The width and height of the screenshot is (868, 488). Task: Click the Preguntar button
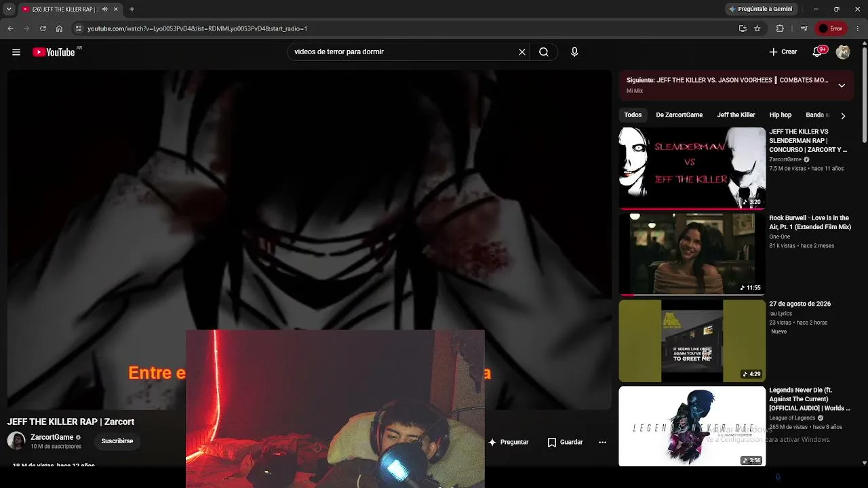click(508, 442)
